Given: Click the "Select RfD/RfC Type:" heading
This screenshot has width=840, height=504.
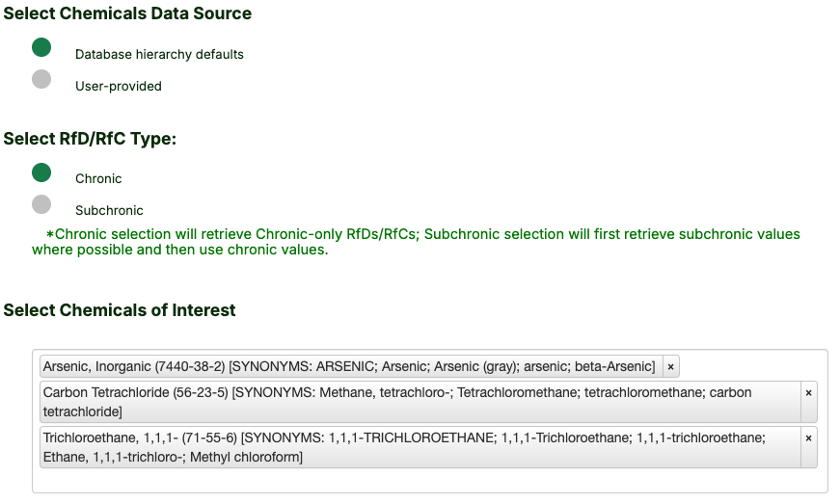Looking at the screenshot, I should coord(90,139).
